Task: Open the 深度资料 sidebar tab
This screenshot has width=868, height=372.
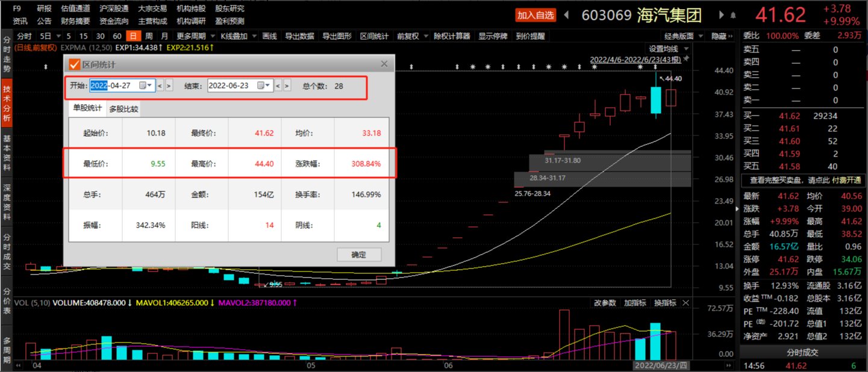Action: click(7, 201)
